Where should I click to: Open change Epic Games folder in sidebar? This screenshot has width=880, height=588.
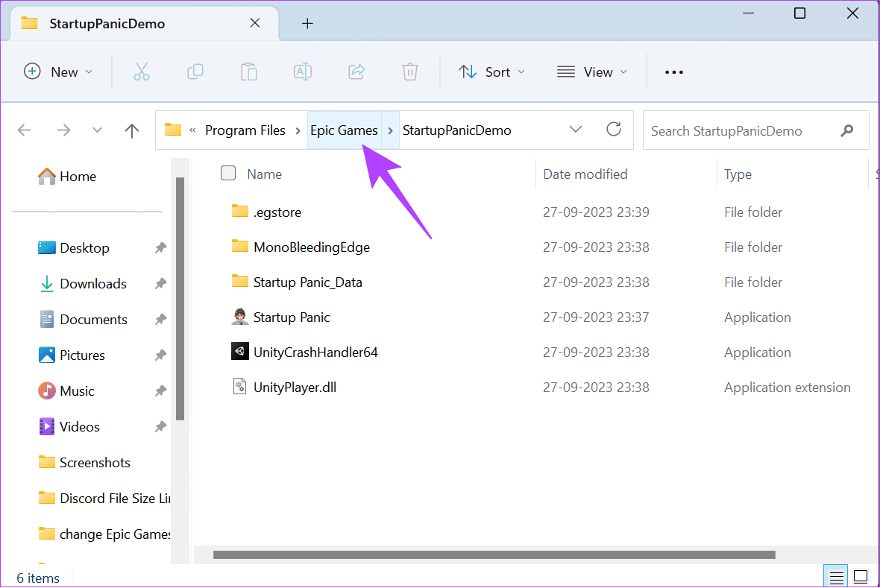pyautogui.click(x=104, y=534)
